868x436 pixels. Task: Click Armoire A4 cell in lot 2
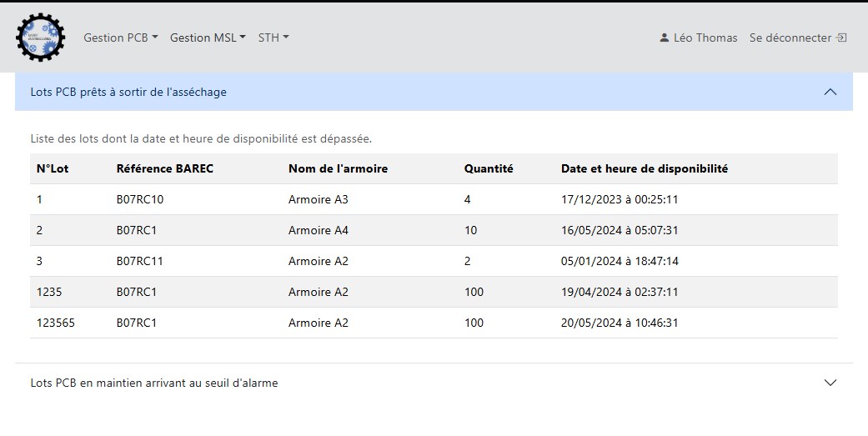(x=319, y=230)
